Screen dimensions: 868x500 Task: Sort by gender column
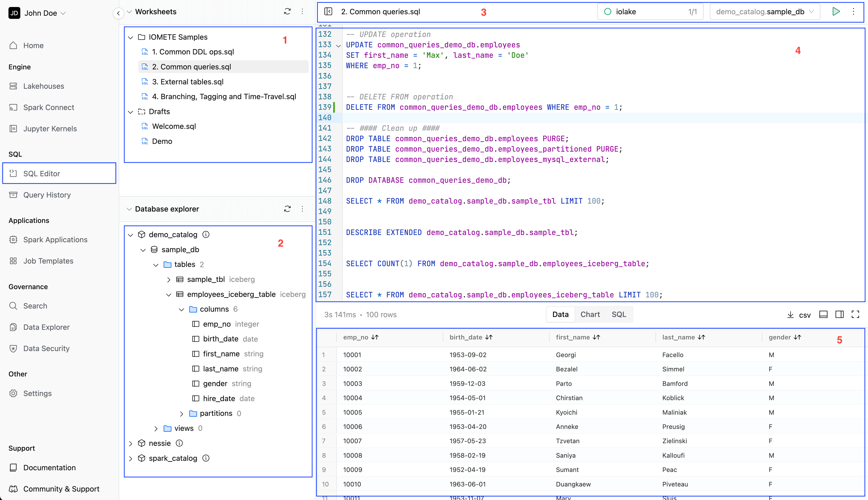point(797,337)
